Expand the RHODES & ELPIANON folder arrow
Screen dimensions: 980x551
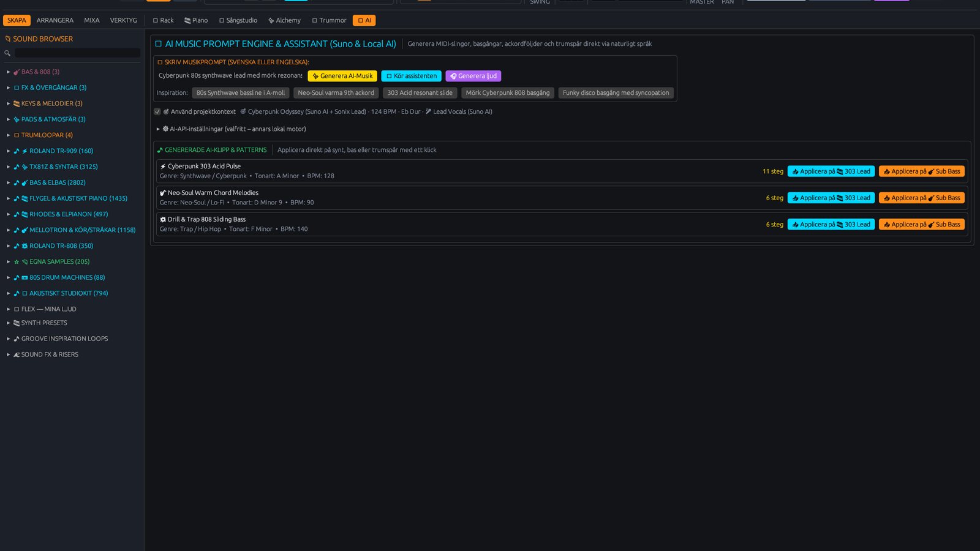tap(9, 214)
